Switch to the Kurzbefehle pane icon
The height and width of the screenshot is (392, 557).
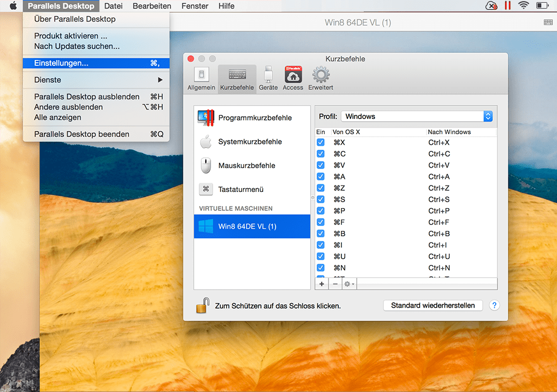(237, 77)
